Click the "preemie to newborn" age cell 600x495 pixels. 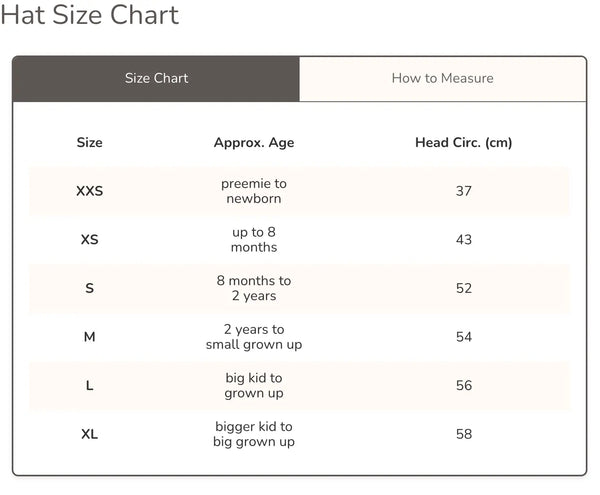[x=254, y=191]
